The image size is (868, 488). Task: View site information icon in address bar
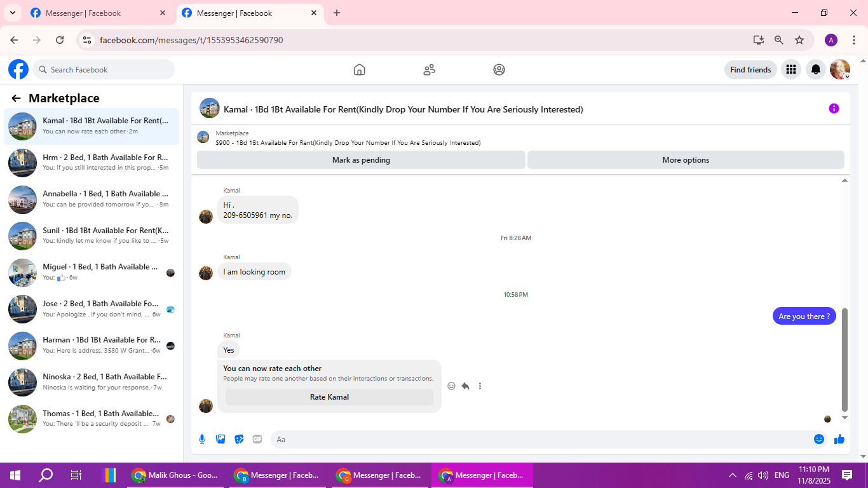click(87, 40)
